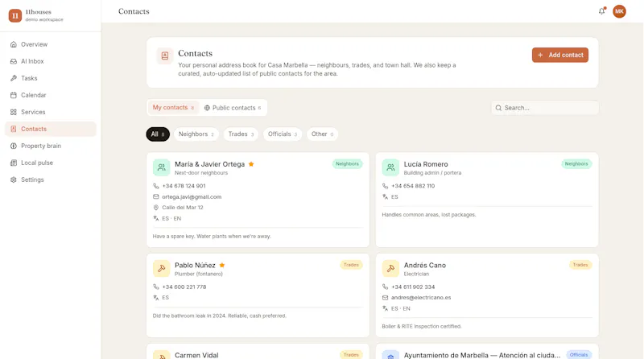
Task: Call +34 678 124 901
Action: coord(184,186)
